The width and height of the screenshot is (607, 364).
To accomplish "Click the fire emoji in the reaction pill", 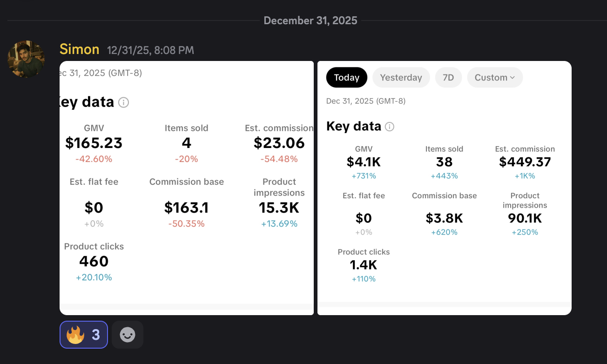I will [x=74, y=334].
